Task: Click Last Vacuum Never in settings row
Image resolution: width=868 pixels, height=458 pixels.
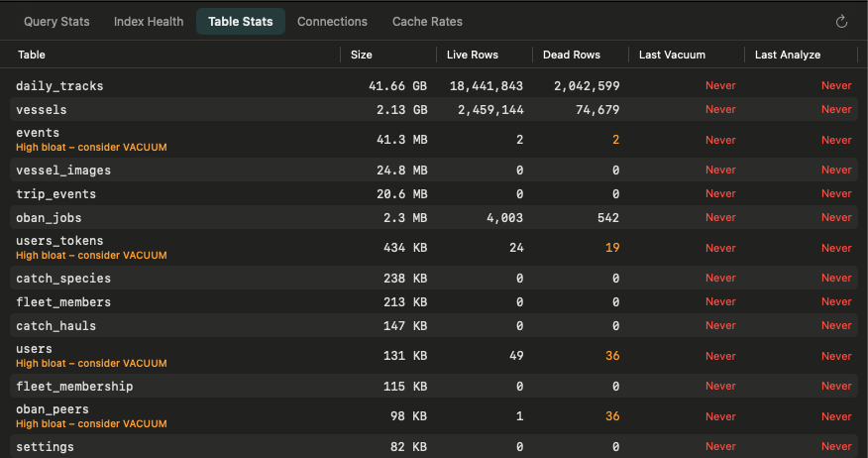Action: pos(720,446)
